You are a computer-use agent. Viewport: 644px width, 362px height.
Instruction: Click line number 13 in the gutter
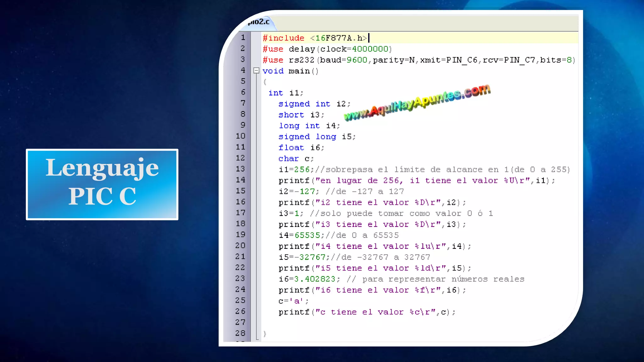(241, 169)
